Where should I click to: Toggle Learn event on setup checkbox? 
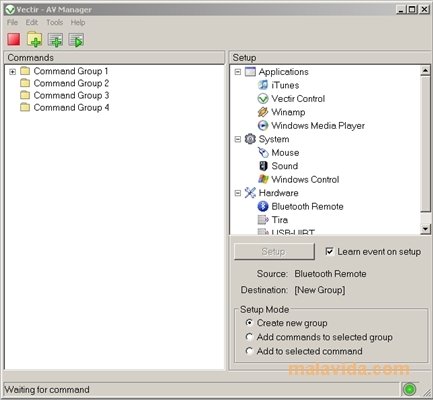click(x=329, y=251)
